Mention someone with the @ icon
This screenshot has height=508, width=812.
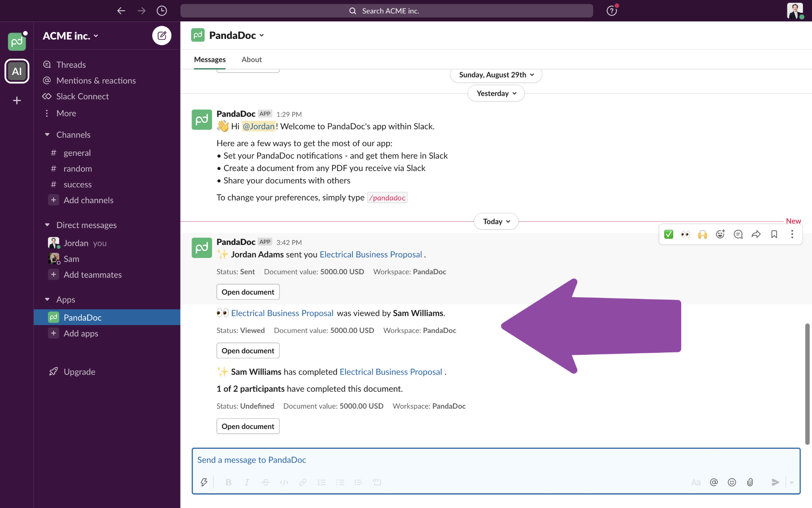(714, 482)
